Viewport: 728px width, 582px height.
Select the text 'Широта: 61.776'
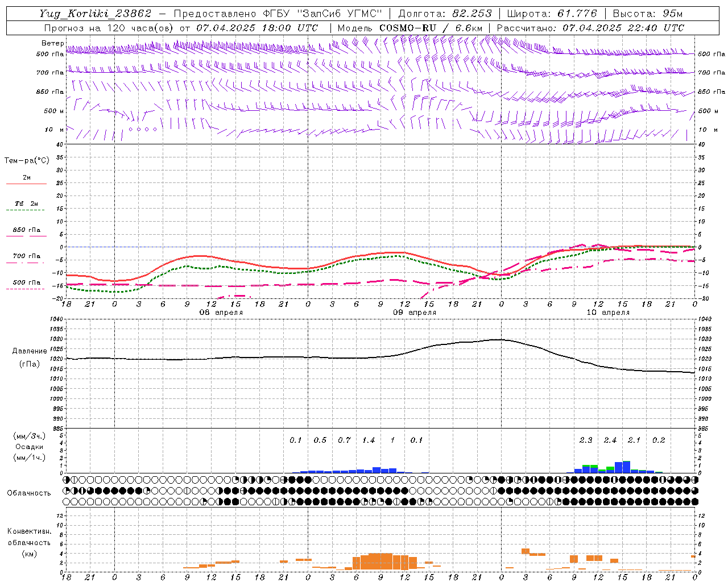[552, 14]
